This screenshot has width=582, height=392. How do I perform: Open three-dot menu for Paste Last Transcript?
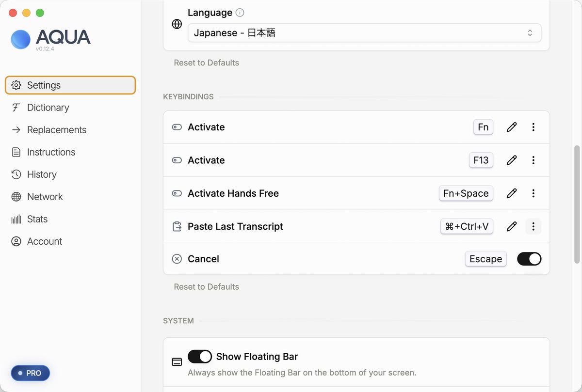(x=533, y=226)
